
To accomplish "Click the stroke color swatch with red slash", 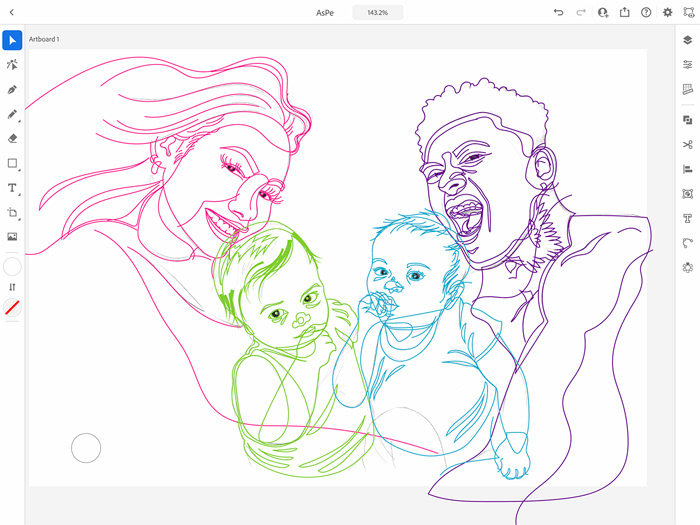I will click(x=12, y=308).
